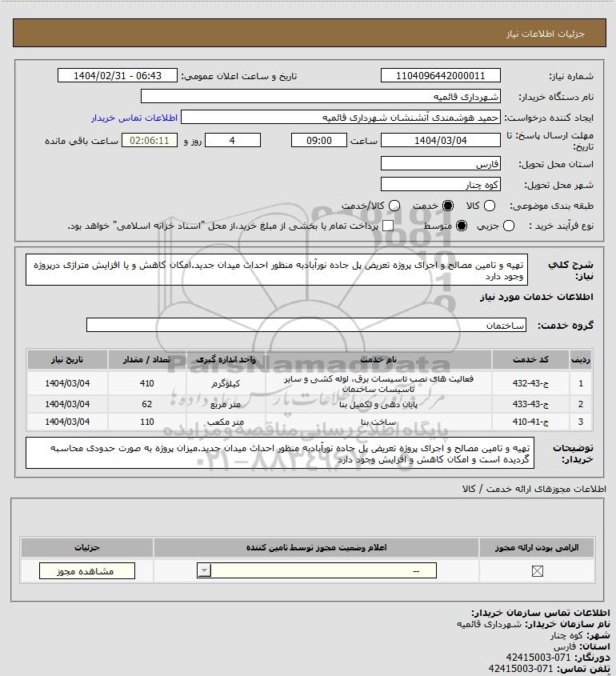Click the کد خدمت column header

click(530, 359)
